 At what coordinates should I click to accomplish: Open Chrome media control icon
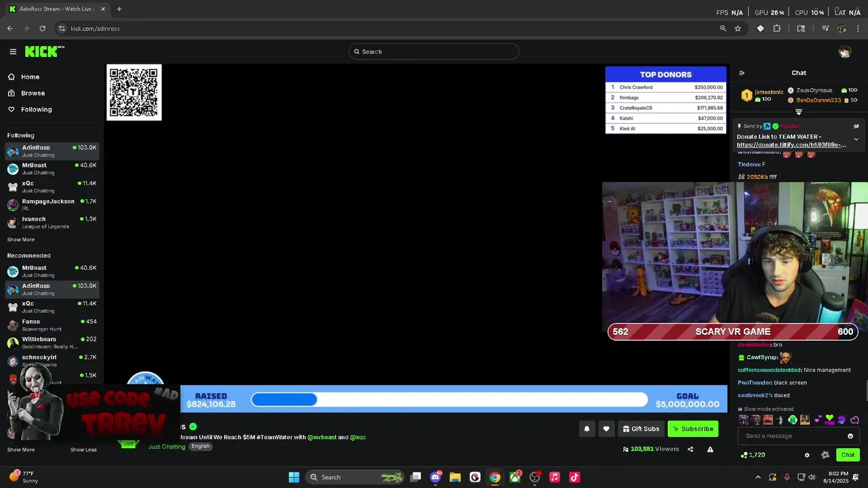point(825,28)
